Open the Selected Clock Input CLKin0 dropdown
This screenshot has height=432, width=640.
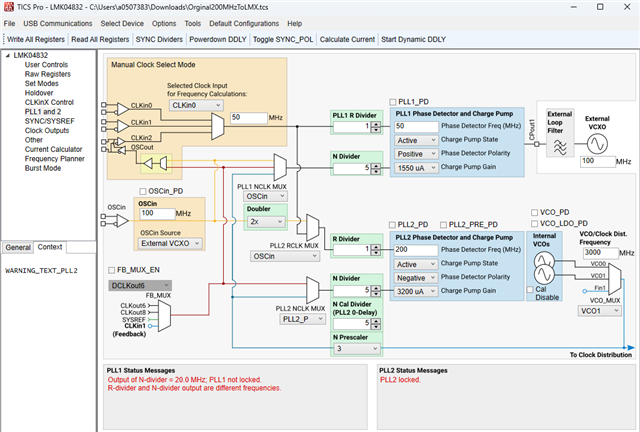[x=196, y=105]
